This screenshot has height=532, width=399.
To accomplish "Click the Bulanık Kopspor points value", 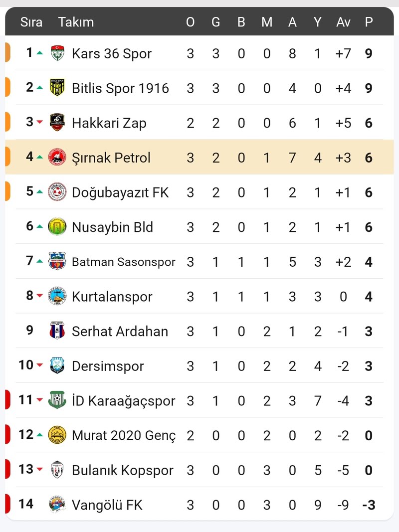I will 369,470.
